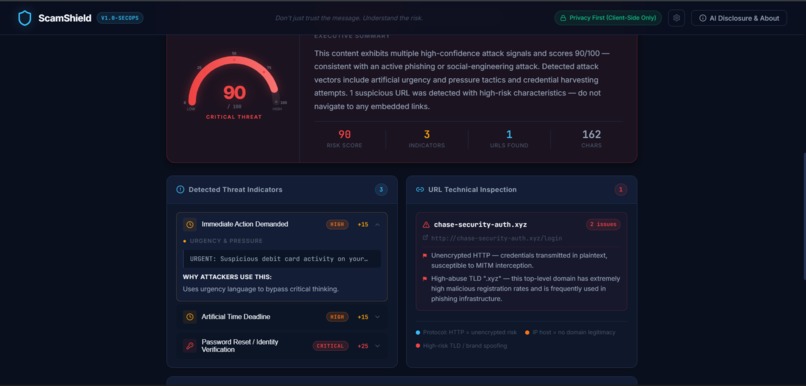The width and height of the screenshot is (806, 386).
Task: Click the CRITICAL severity badge
Action: [x=331, y=346]
